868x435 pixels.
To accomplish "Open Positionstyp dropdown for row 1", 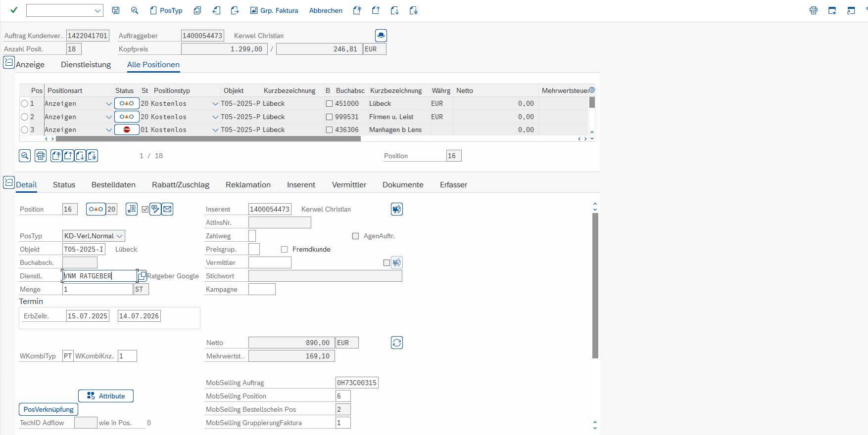I will tap(215, 103).
